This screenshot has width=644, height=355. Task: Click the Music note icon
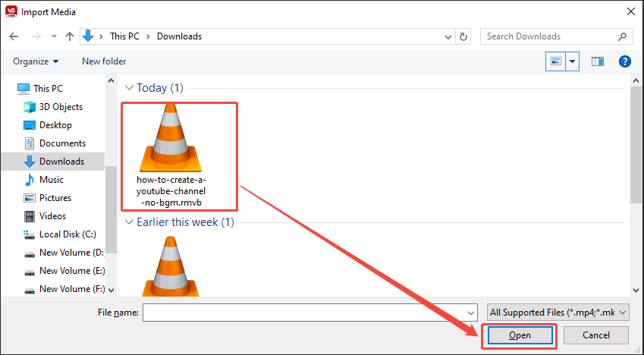click(30, 180)
